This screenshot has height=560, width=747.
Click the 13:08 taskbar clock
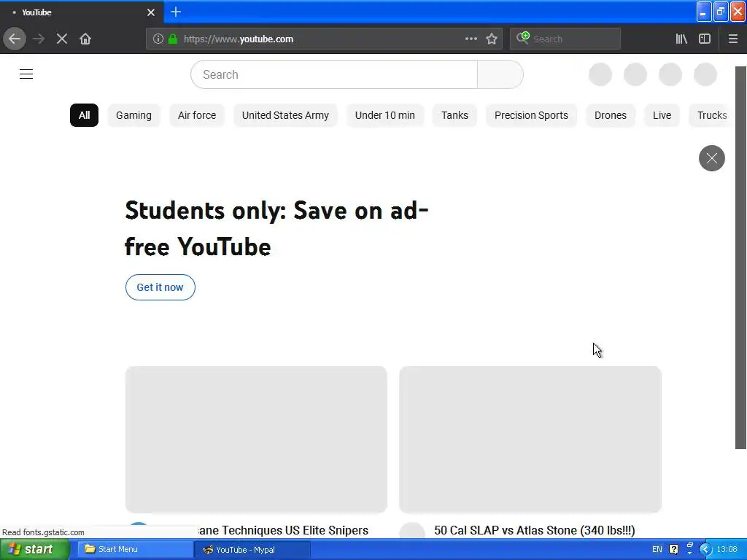(727, 550)
